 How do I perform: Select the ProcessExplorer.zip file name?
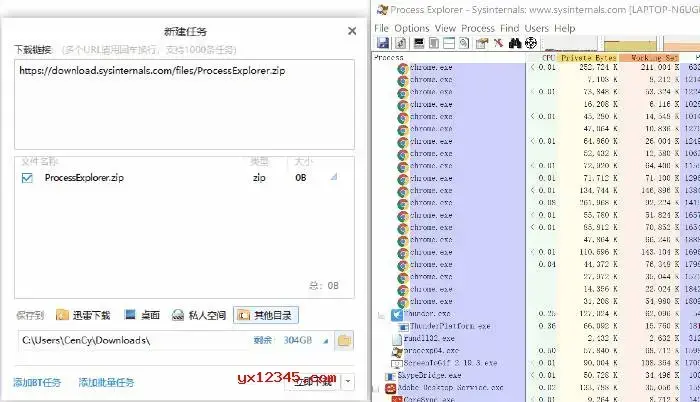click(x=84, y=178)
